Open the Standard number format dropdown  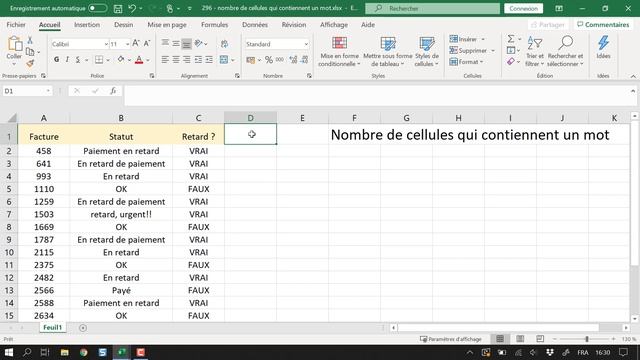tap(306, 44)
